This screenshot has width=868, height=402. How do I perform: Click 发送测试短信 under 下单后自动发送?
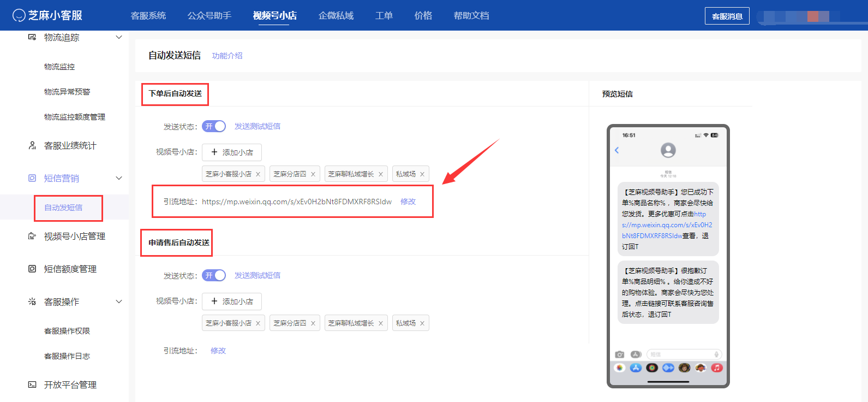(x=258, y=126)
